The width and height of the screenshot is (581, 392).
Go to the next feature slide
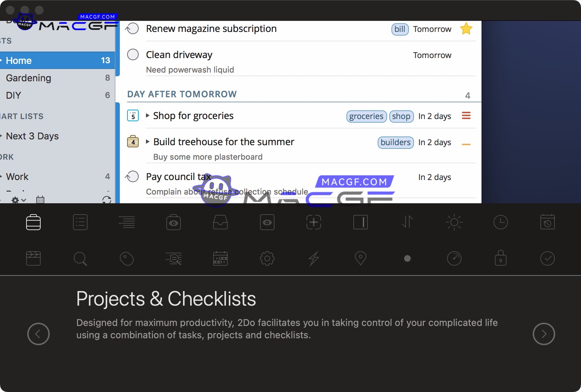pyautogui.click(x=544, y=334)
